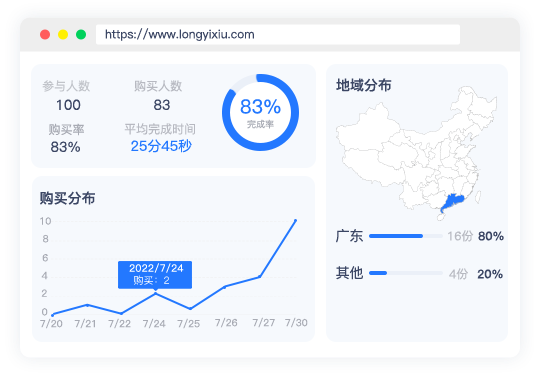Screen dimensions: 534x374
Task: Click the 80% percentage for 广东
Action: pyautogui.click(x=491, y=236)
